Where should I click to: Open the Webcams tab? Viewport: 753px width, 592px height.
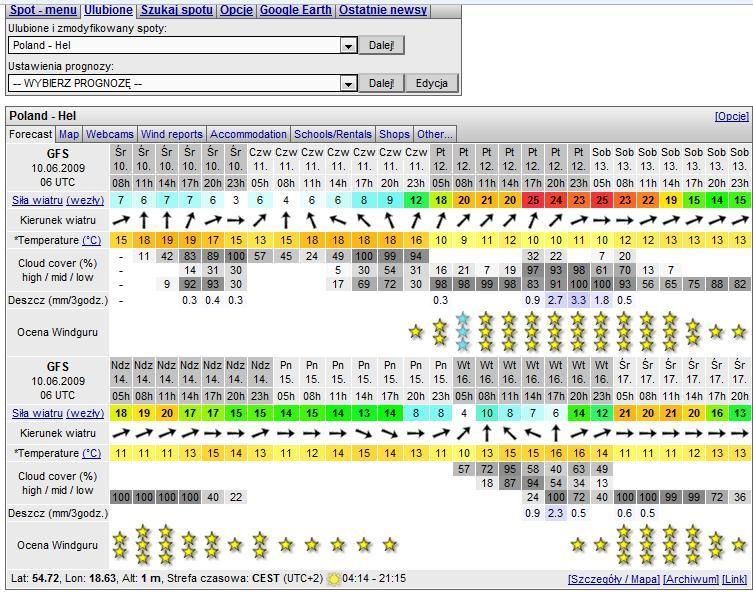pos(110,134)
